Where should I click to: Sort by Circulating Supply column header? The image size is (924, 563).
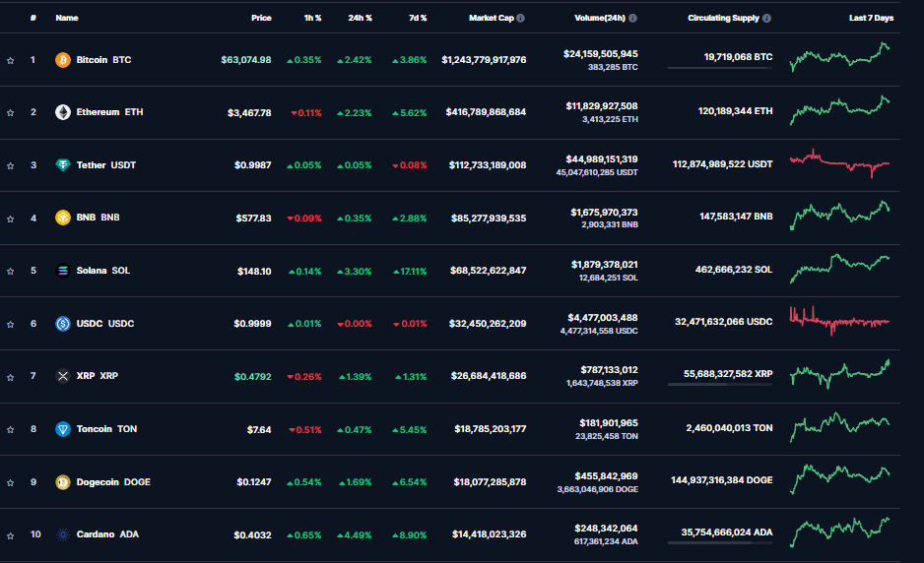click(x=724, y=19)
